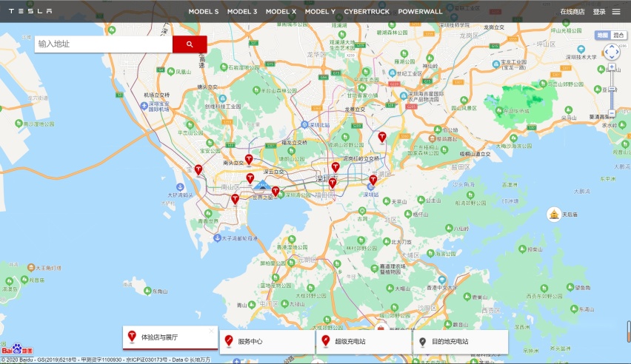Toggle the 服务中心 service center filter
Image resolution: width=631 pixels, height=364 pixels.
pyautogui.click(x=267, y=342)
